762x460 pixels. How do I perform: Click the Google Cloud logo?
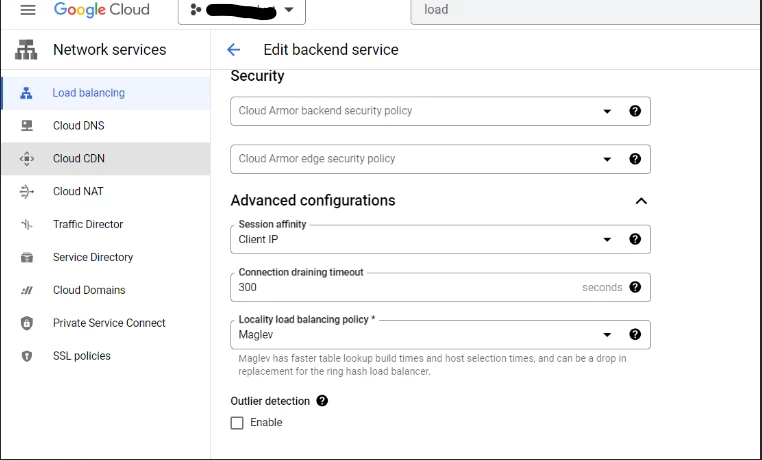(102, 10)
